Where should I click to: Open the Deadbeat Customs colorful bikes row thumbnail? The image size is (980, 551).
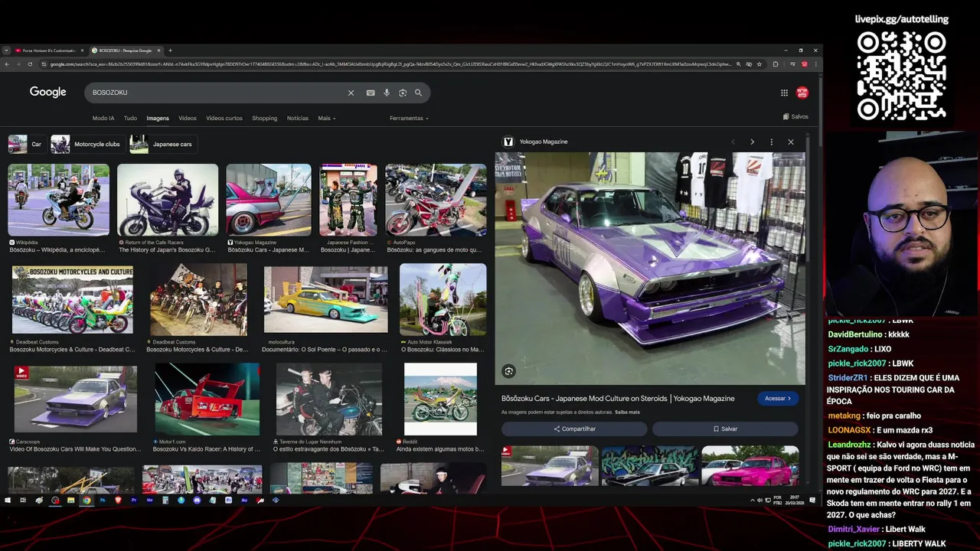[x=73, y=299]
